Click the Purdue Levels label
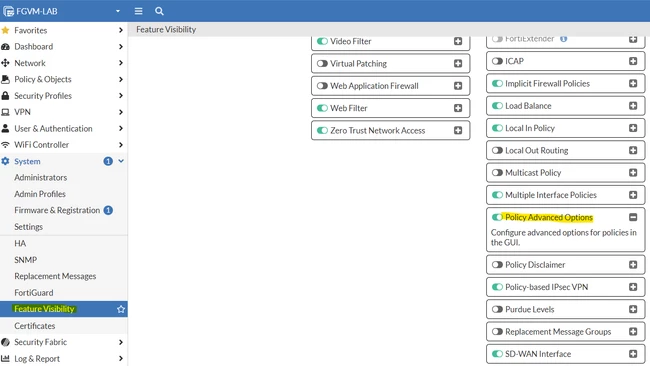 [529, 309]
